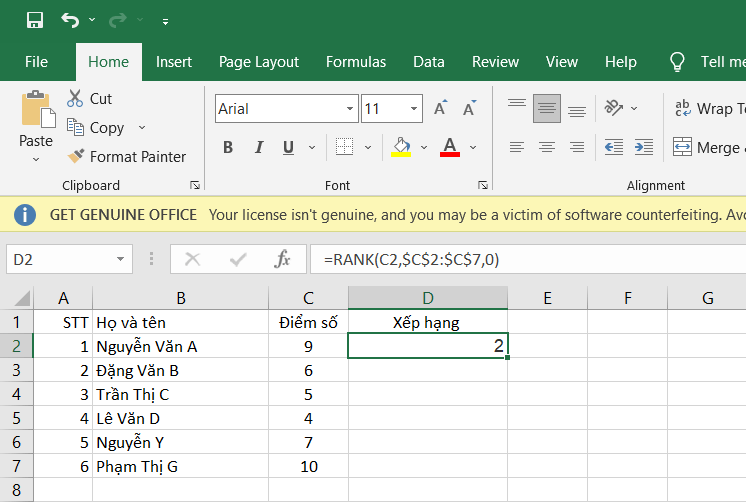Click Merge cells button
Viewport: 746px width, 502px height.
(x=709, y=148)
